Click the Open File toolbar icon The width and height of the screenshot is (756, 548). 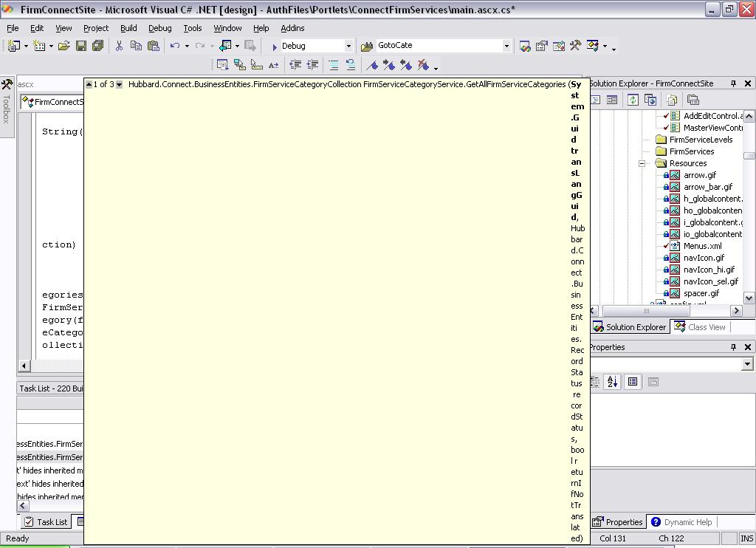[x=64, y=46]
